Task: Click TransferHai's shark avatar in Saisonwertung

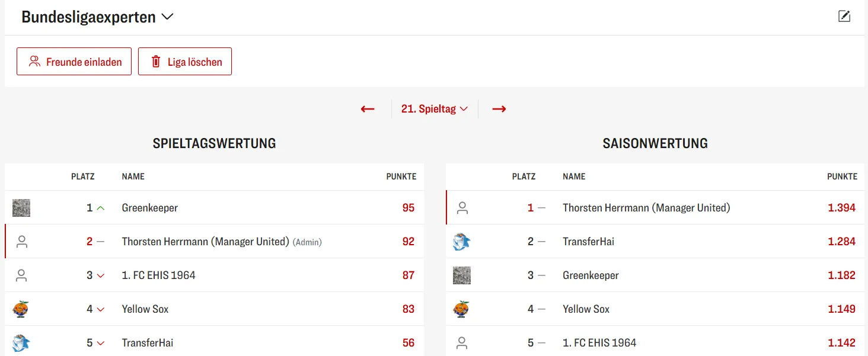Action: [462, 242]
